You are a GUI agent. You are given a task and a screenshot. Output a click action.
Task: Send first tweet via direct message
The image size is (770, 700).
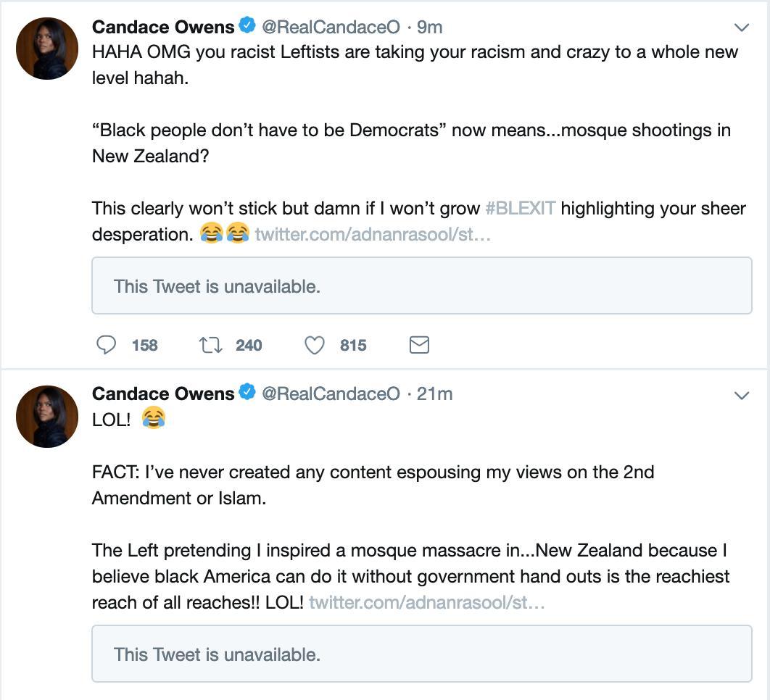pos(419,345)
